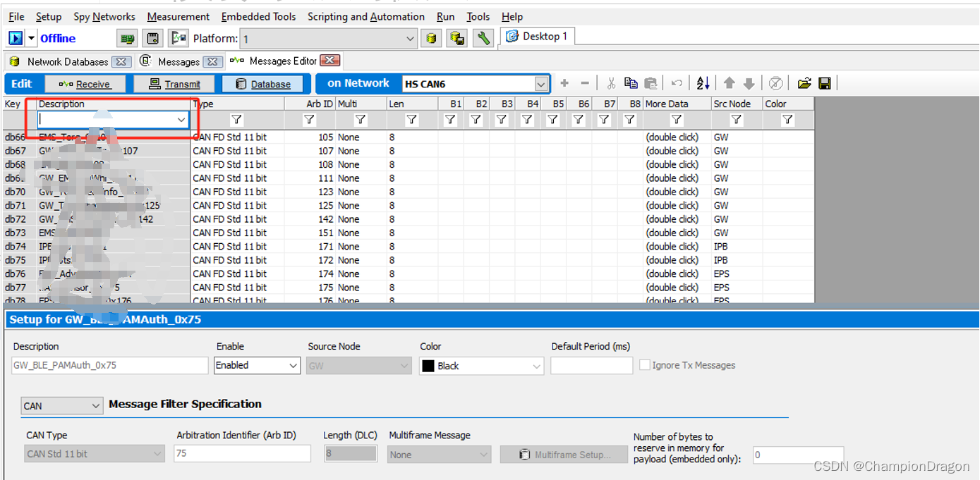Click the payload bytes reserve field showing 0
The width and height of the screenshot is (980, 480).
798,455
